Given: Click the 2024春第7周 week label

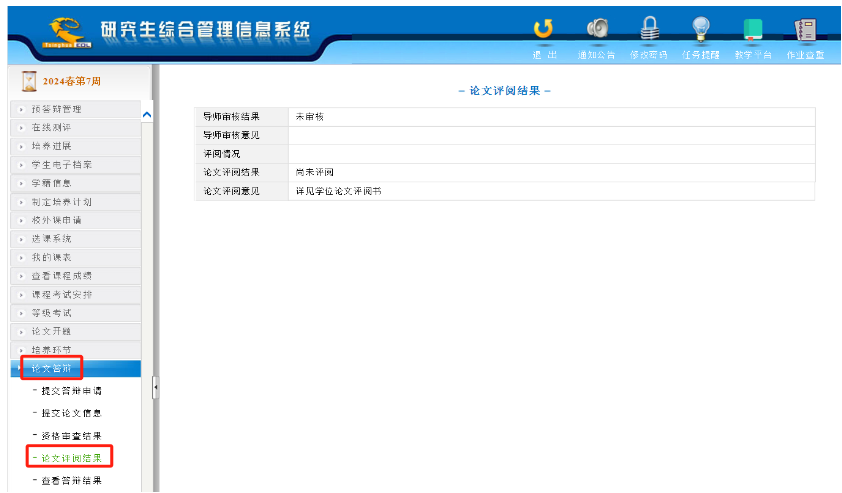Looking at the screenshot, I should coord(71,81).
